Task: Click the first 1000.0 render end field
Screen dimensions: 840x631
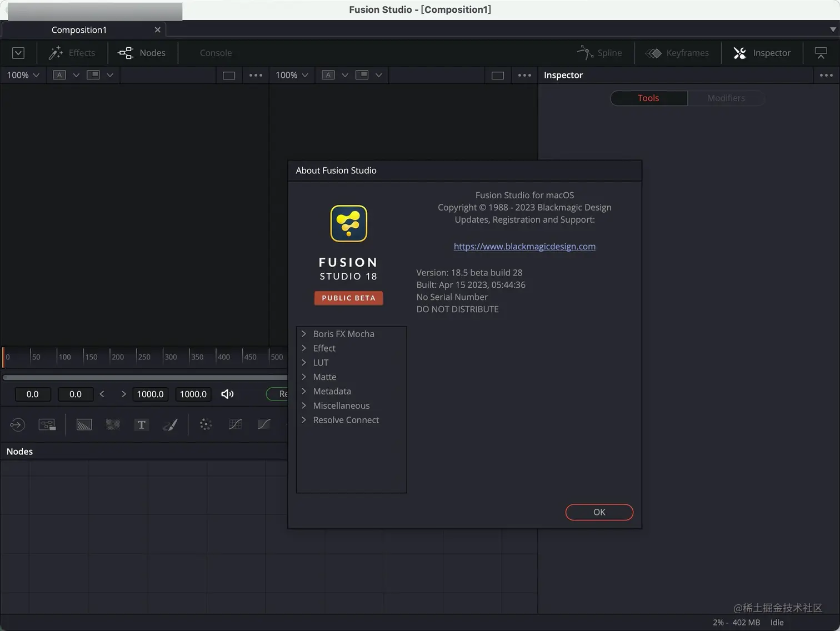Action: [x=150, y=394]
